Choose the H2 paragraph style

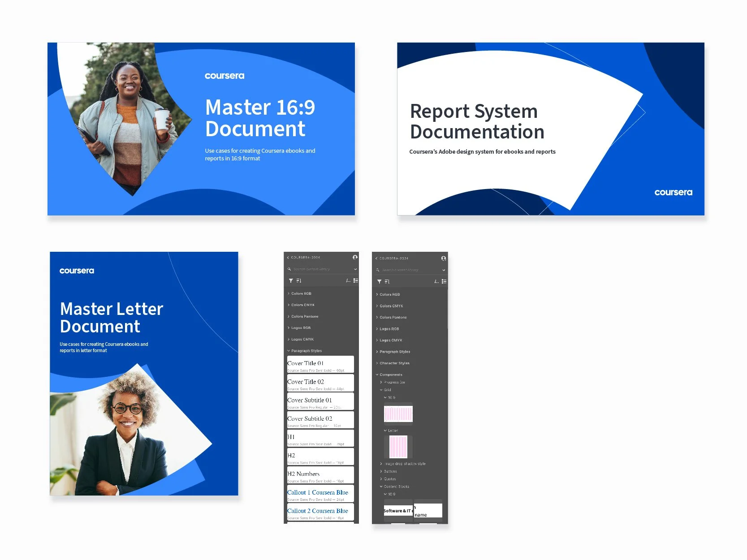320,457
